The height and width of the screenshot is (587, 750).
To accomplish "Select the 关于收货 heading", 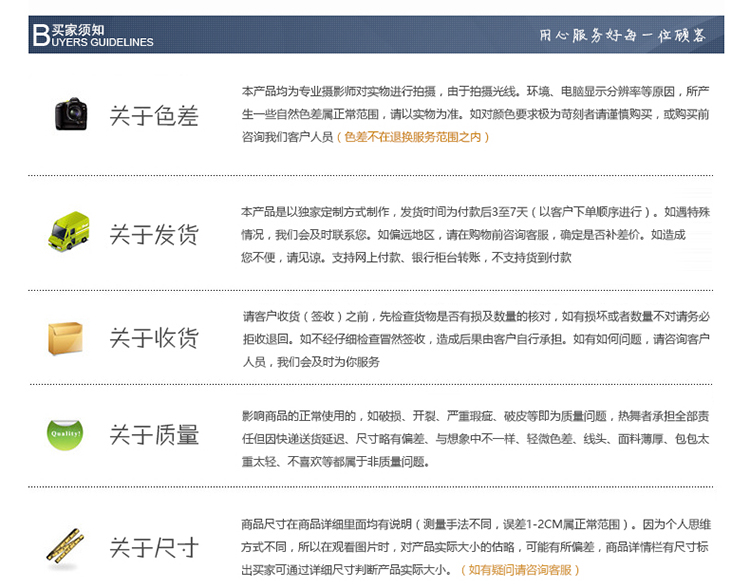I will [154, 337].
